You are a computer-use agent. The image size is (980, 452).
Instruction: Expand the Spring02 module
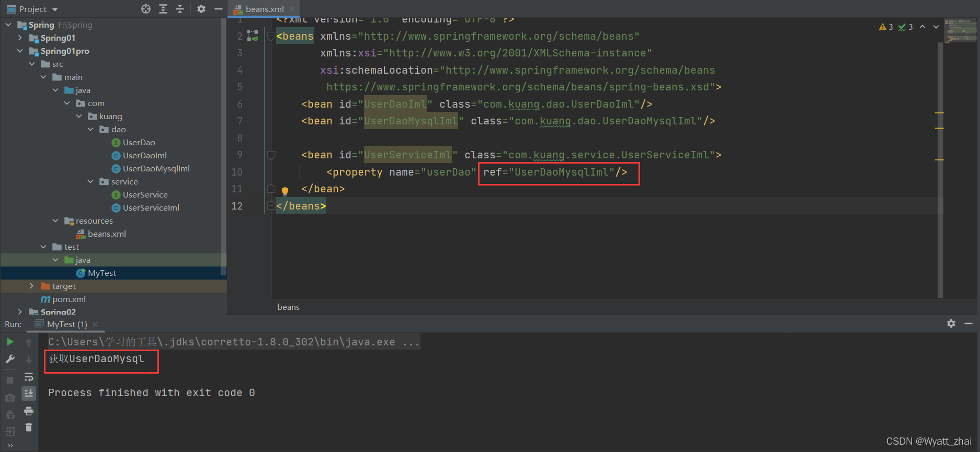click(20, 311)
